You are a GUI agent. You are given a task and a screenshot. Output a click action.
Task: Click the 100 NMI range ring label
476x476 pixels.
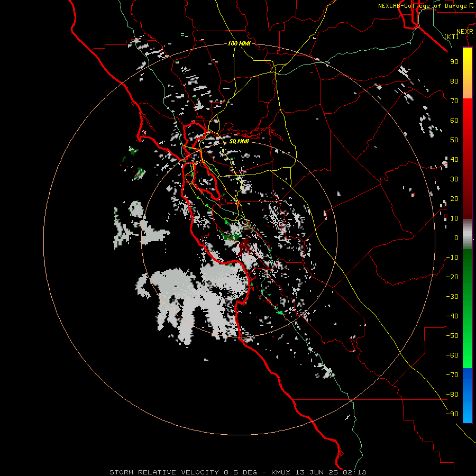click(239, 43)
